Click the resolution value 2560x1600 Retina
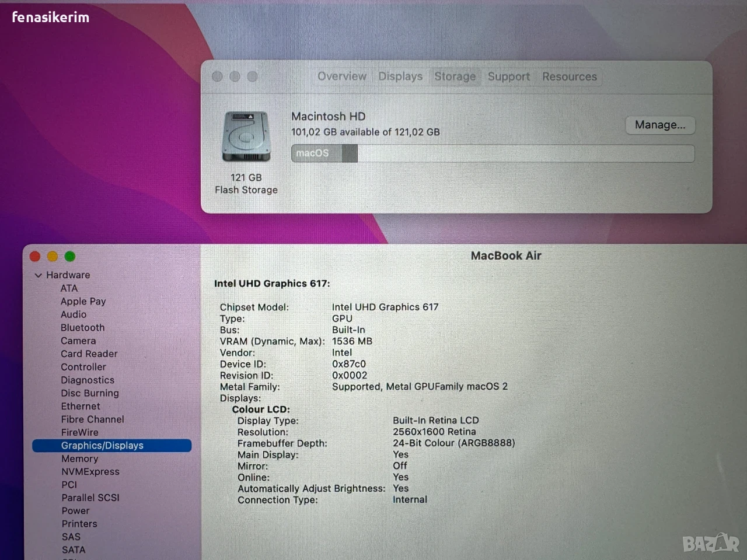The height and width of the screenshot is (560, 747). [434, 432]
